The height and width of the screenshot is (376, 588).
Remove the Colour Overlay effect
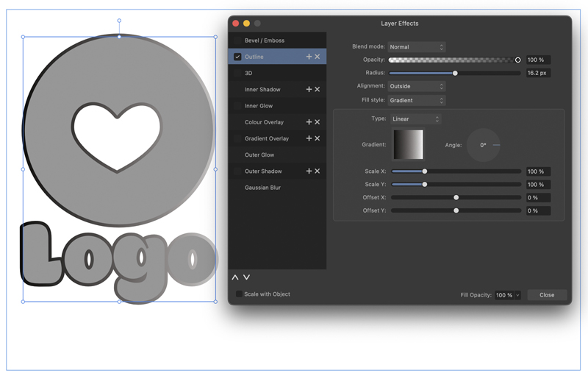(318, 122)
